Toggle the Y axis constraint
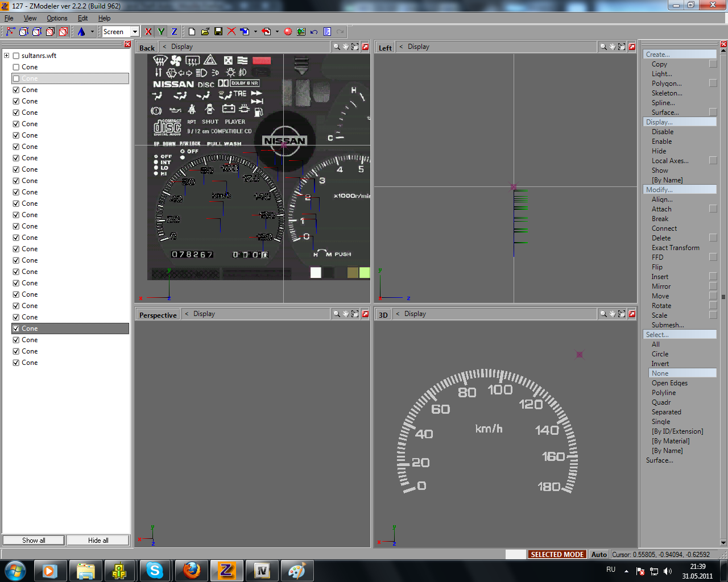728x582 pixels. point(161,32)
